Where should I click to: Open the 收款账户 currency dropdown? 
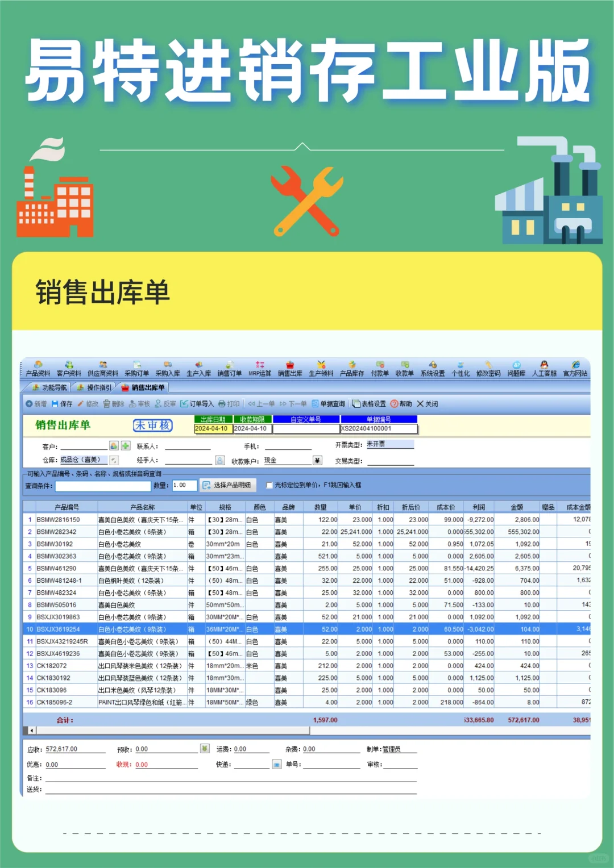pos(317,460)
